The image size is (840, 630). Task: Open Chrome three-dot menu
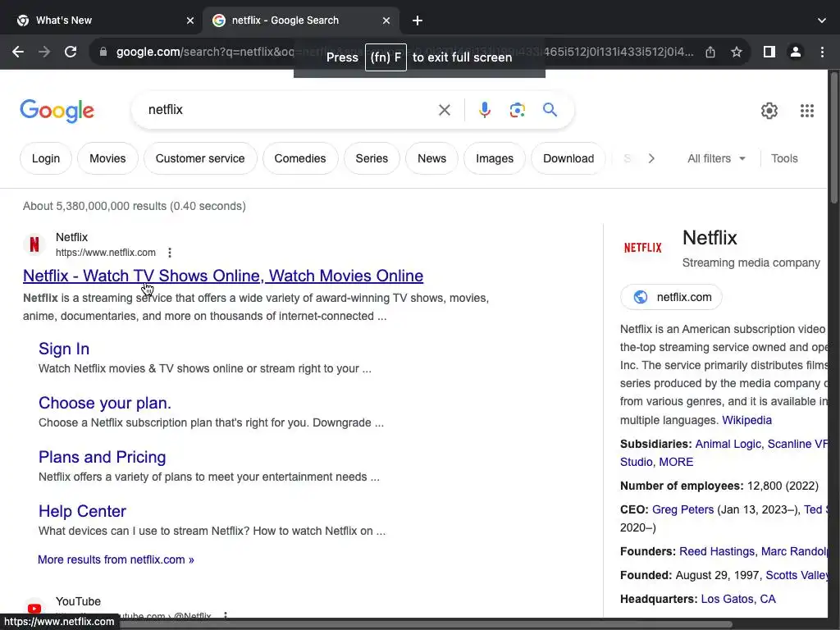point(822,52)
